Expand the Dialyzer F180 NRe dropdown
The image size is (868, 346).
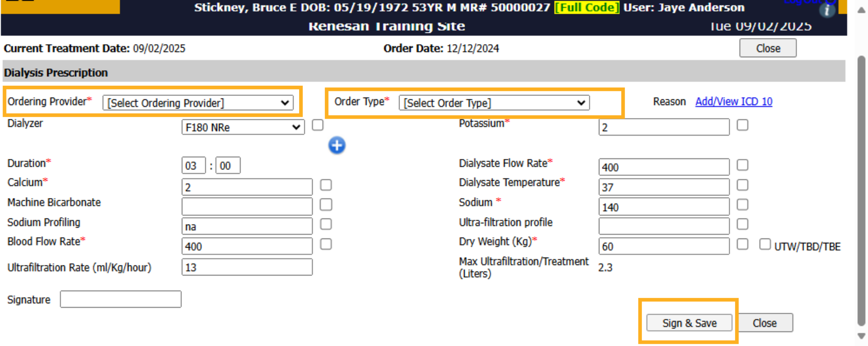pos(243,127)
